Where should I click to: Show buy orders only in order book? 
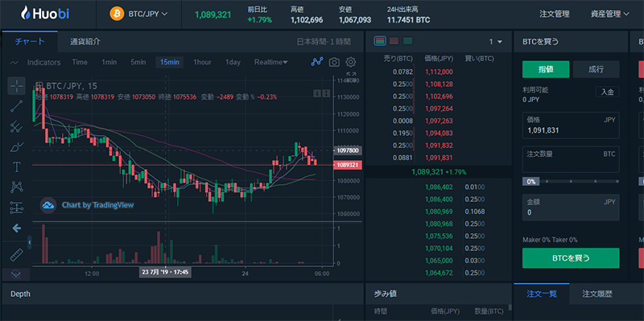pyautogui.click(x=408, y=41)
